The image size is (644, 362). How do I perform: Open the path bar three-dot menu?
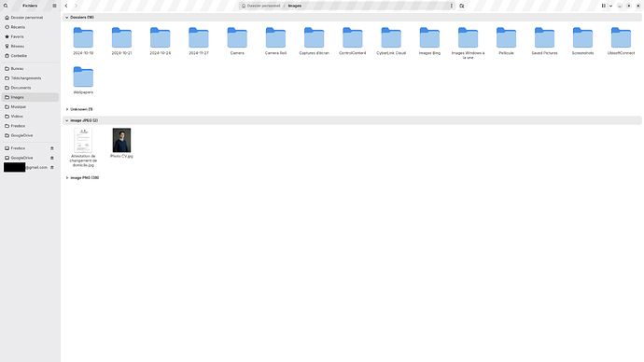click(451, 6)
